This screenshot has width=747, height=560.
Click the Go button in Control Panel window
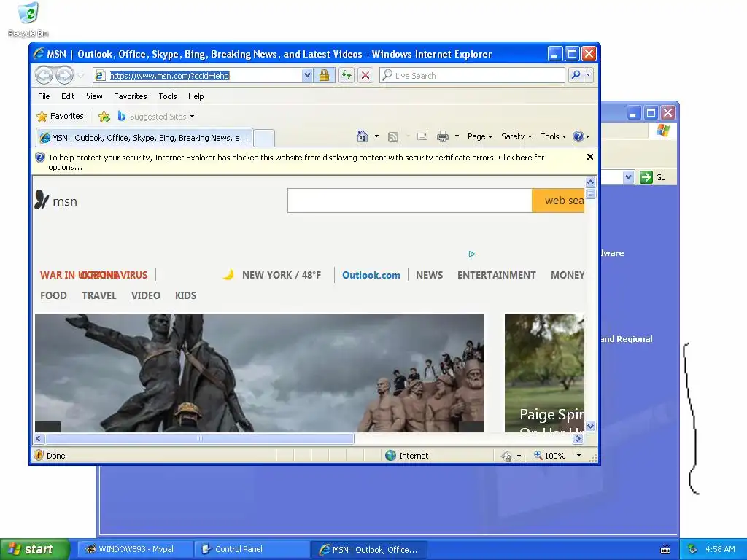click(654, 177)
